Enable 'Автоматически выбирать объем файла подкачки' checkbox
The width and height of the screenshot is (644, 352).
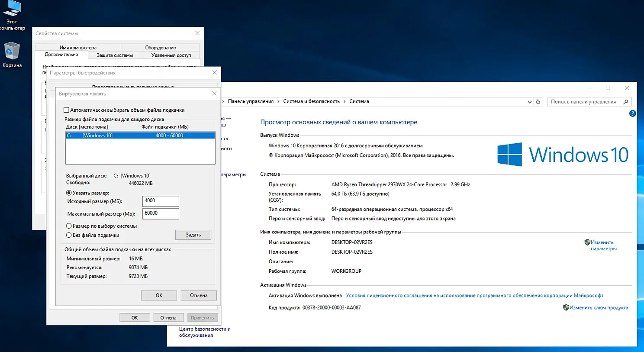pos(67,110)
